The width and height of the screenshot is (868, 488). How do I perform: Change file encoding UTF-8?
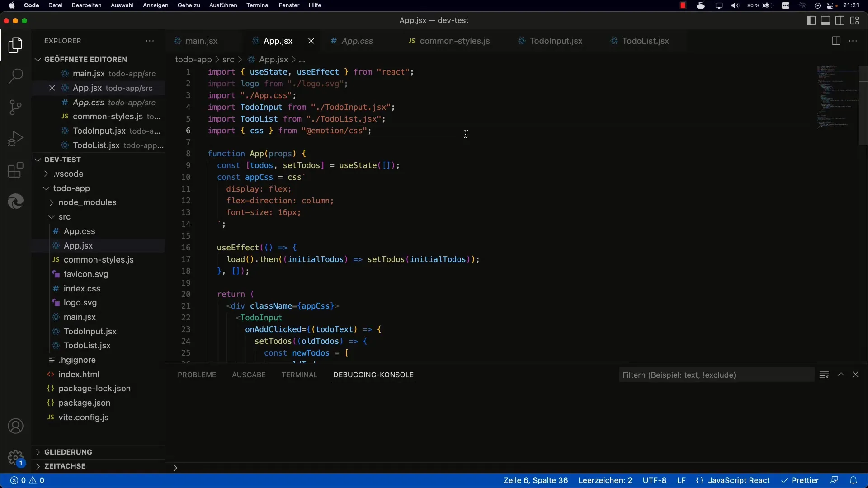(x=655, y=480)
